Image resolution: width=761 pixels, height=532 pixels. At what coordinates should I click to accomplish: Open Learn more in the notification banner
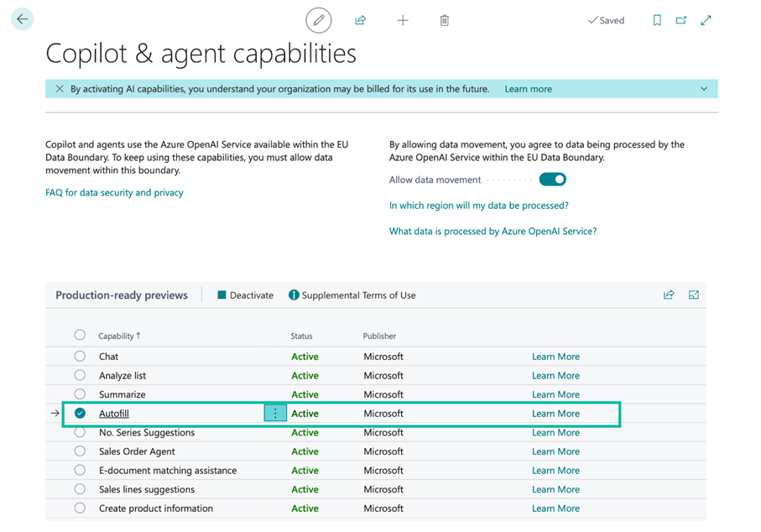tap(528, 89)
